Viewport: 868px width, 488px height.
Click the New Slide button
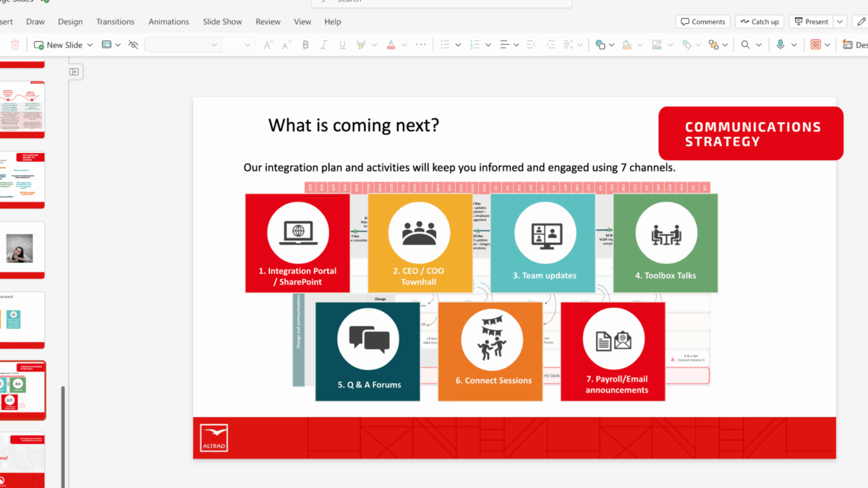(x=58, y=45)
